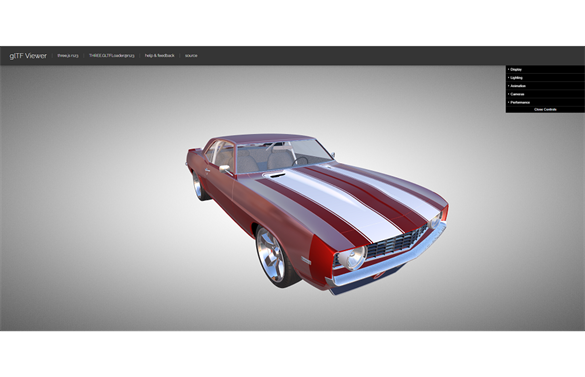Expand the Performance folder
Screen dimensions: 585x377
pos(545,102)
